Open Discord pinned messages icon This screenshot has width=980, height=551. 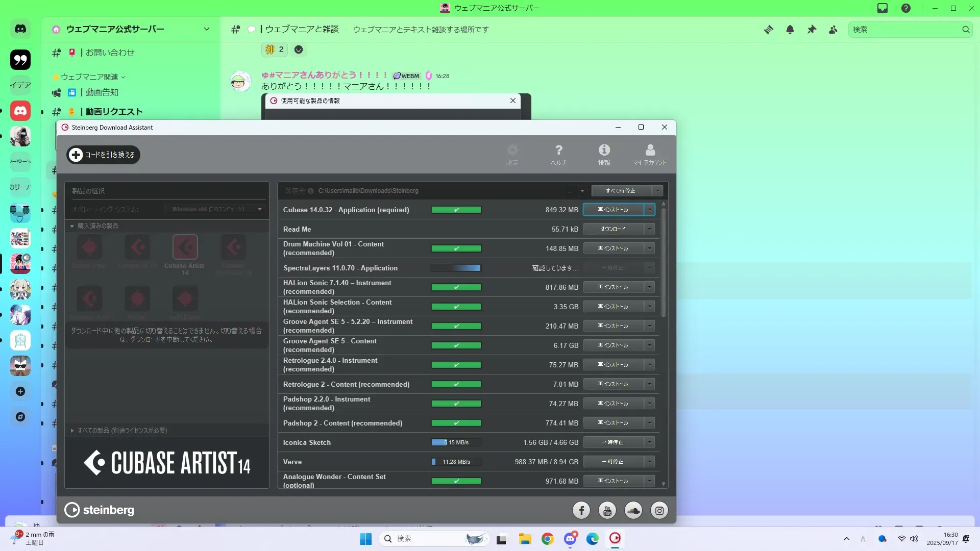(x=811, y=30)
